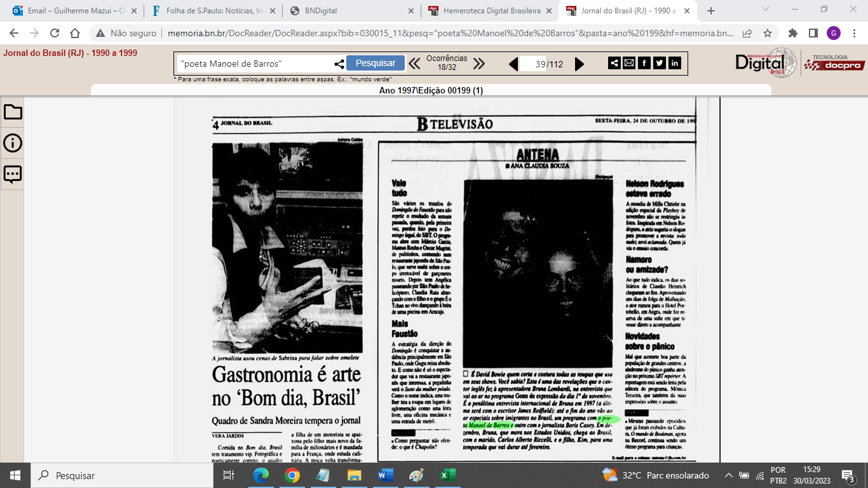Open the Windows Start menu
This screenshot has height=488, width=868.
pyautogui.click(x=15, y=475)
